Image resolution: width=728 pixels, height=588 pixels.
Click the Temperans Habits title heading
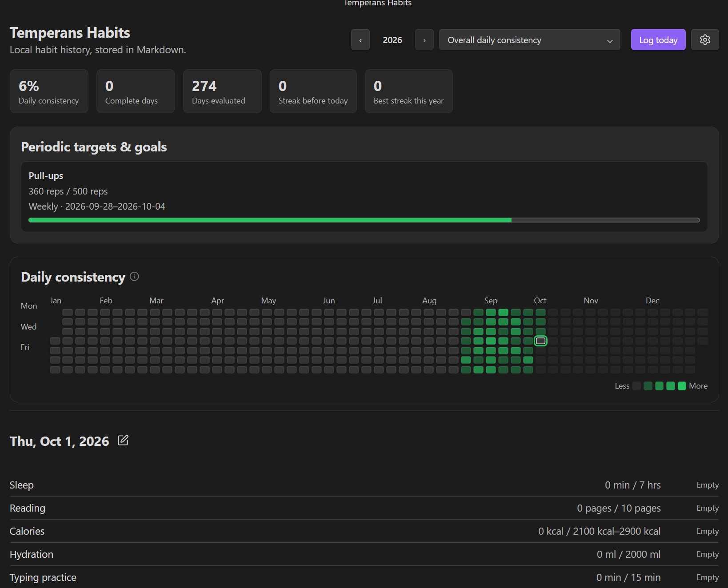coord(70,32)
